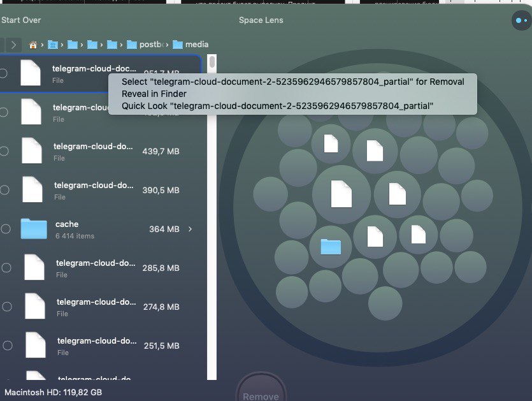Click the "364 MB" size value
This screenshot has width=532, height=401.
pyautogui.click(x=164, y=230)
